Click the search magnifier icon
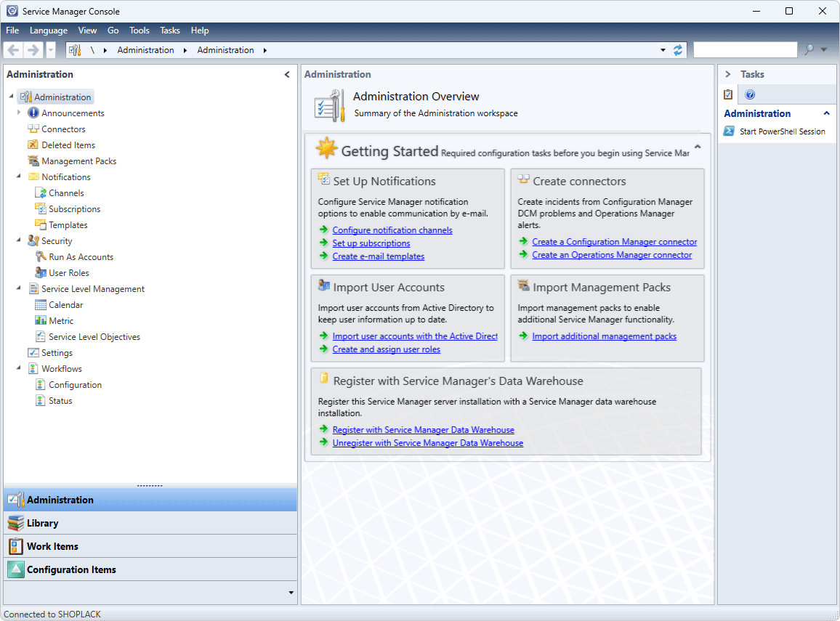 pos(809,50)
